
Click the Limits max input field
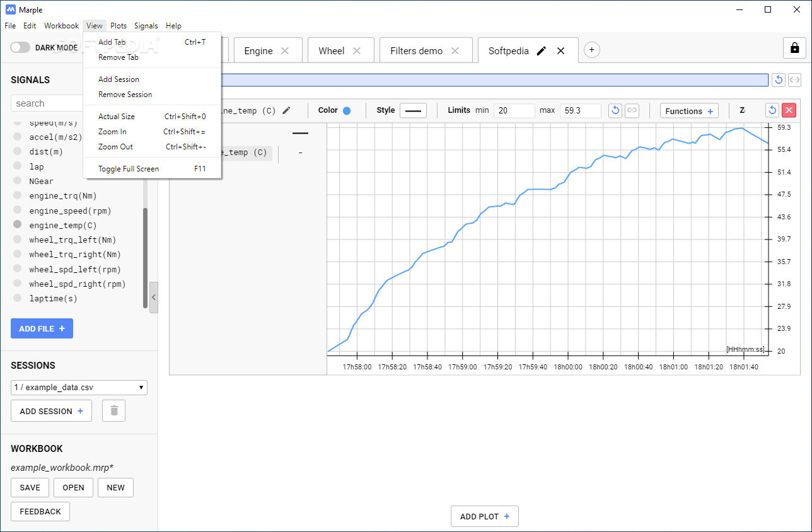pos(580,110)
